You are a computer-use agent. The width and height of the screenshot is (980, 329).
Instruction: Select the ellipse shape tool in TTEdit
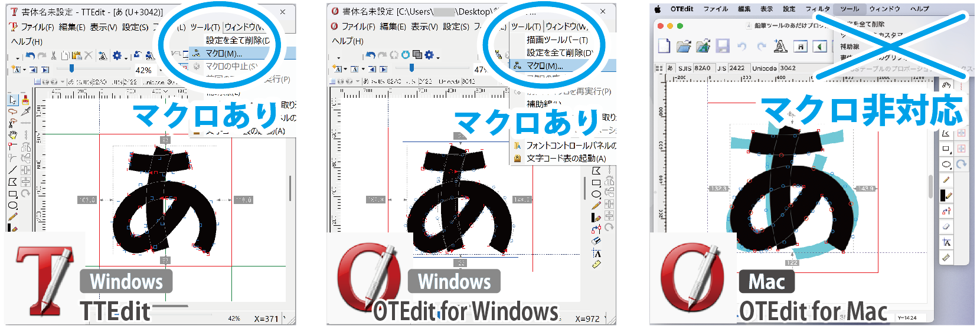pos(12,205)
